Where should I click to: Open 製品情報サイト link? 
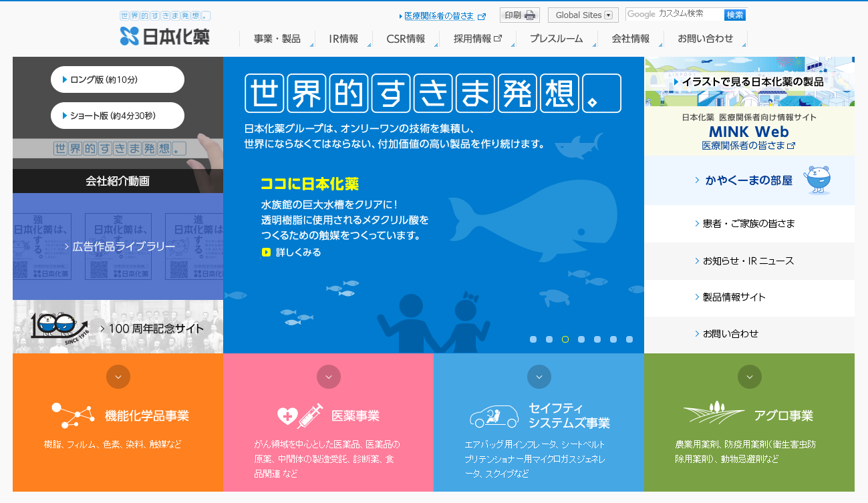(749, 297)
